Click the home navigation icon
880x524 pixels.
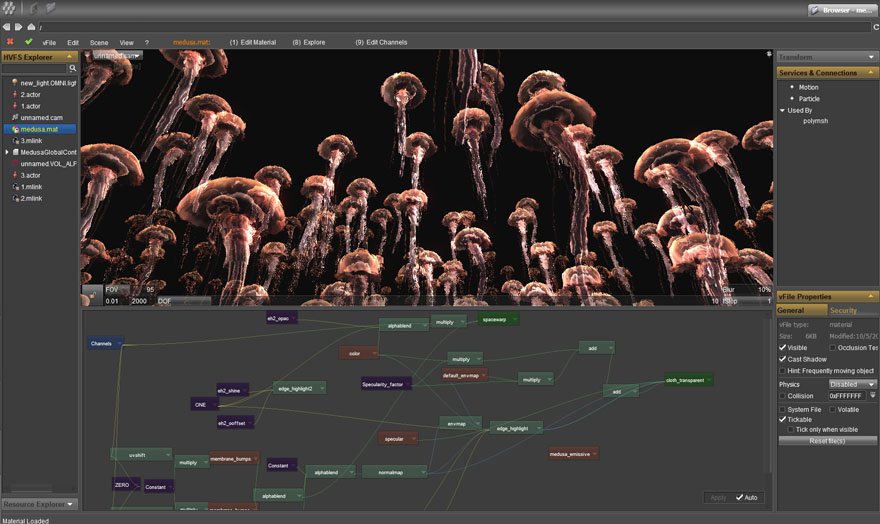coord(31,26)
